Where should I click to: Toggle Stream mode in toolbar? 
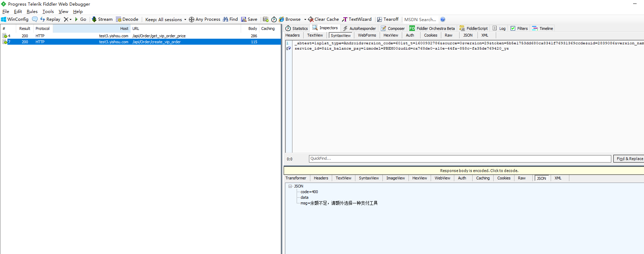tap(102, 19)
